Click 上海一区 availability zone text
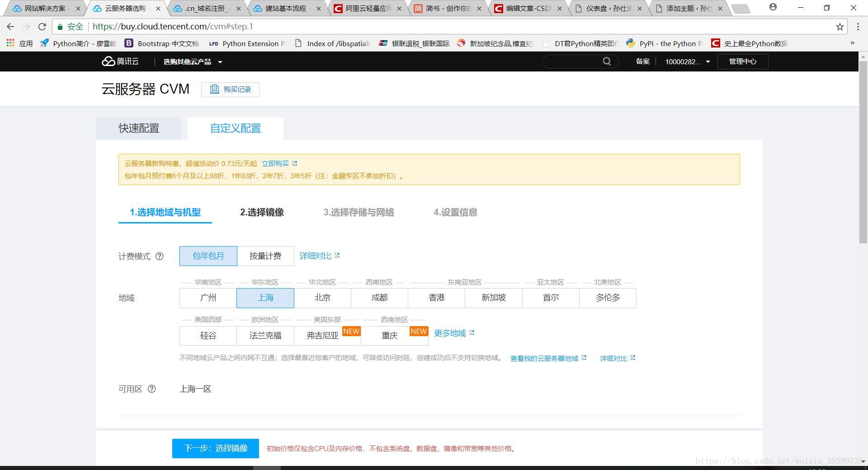Screen dimensions: 868x470 [x=195, y=389]
